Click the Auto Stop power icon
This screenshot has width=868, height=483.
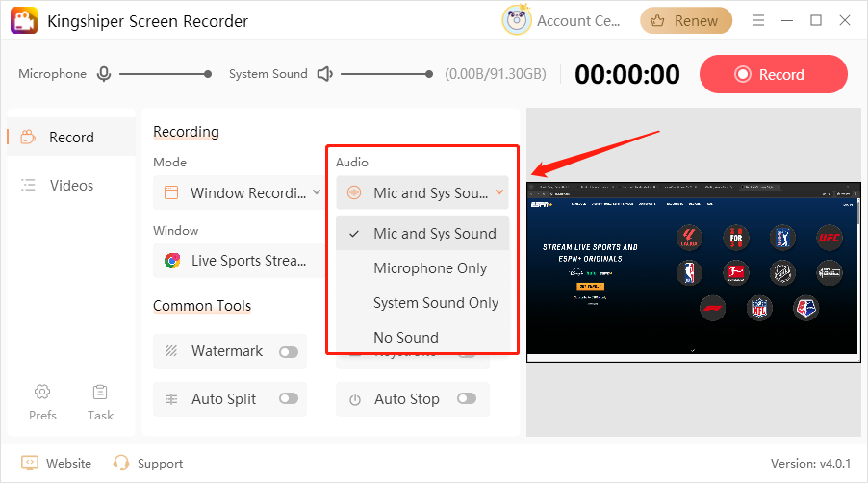[355, 399]
